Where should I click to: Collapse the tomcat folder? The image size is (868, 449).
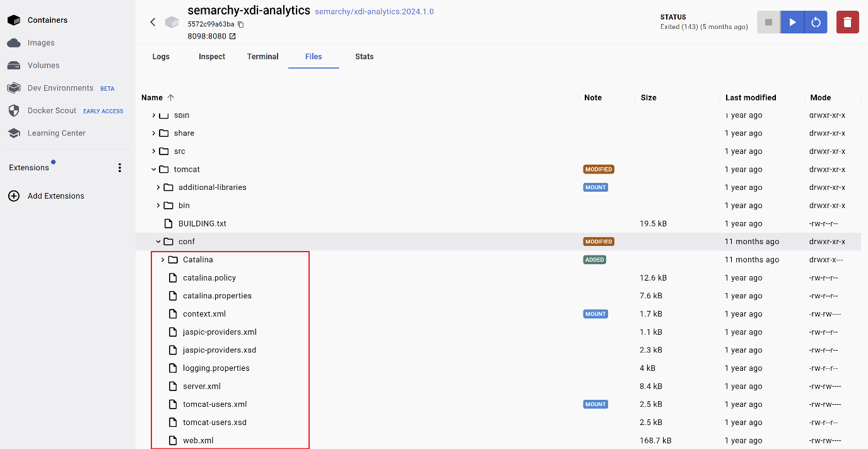point(153,170)
